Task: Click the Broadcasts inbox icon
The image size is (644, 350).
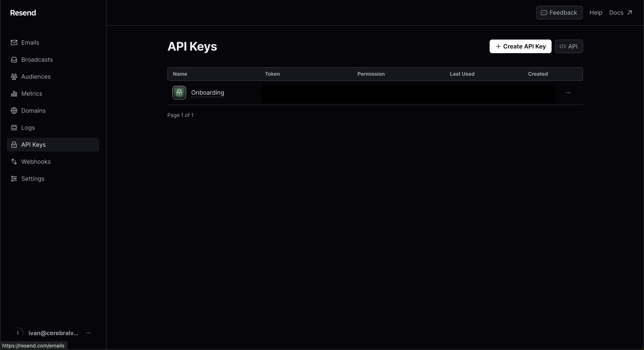Action: coord(14,60)
